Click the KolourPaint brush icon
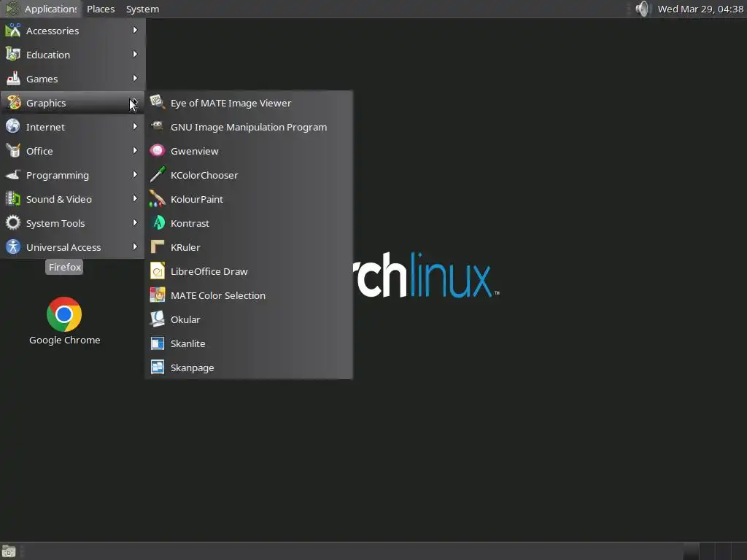The image size is (747, 560). pyautogui.click(x=158, y=198)
